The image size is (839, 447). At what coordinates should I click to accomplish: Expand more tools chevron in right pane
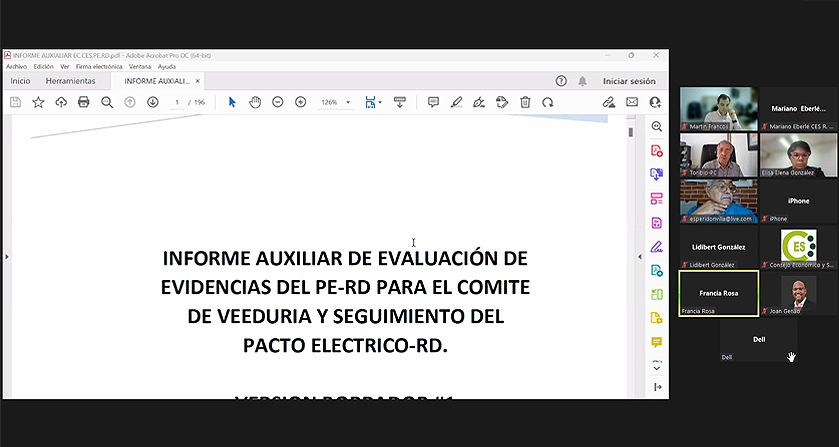(x=657, y=368)
